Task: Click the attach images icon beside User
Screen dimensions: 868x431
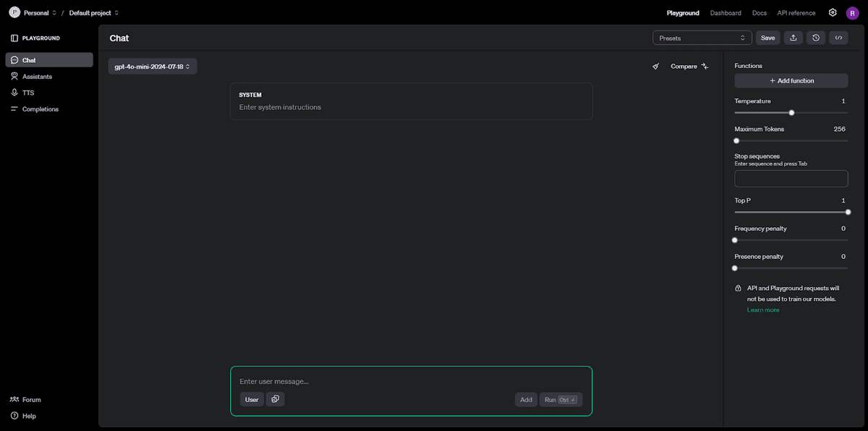Action: (x=275, y=399)
